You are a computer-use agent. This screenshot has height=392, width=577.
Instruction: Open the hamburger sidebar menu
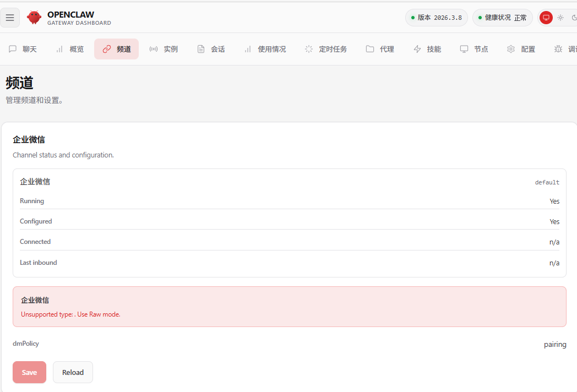pos(10,17)
